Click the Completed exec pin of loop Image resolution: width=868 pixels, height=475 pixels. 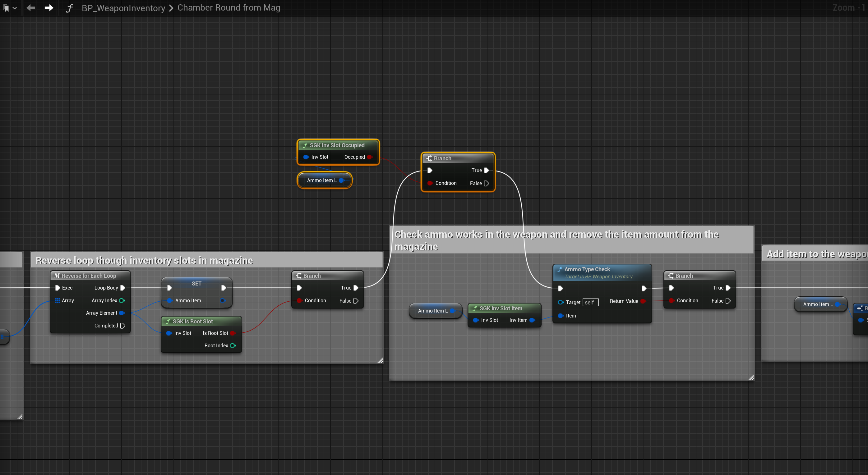123,326
